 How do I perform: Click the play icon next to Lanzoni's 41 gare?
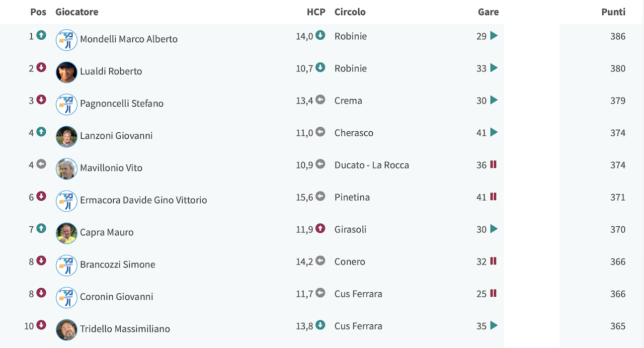494,132
